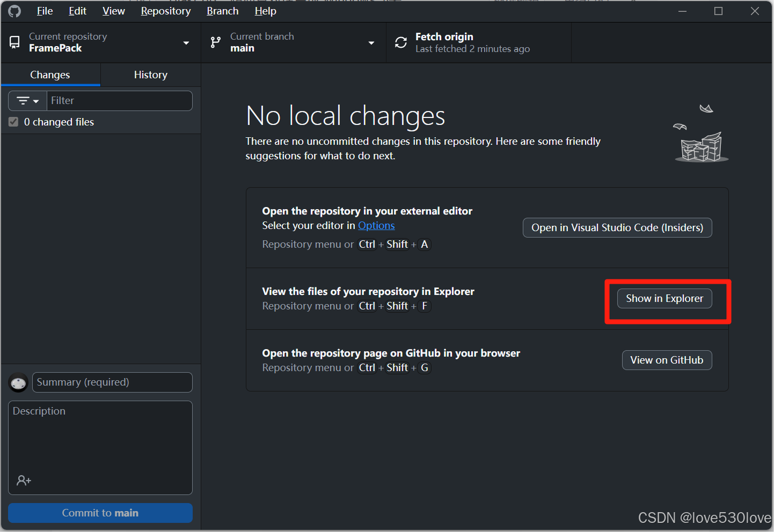
Task: Open the Repository menu
Action: tap(166, 11)
